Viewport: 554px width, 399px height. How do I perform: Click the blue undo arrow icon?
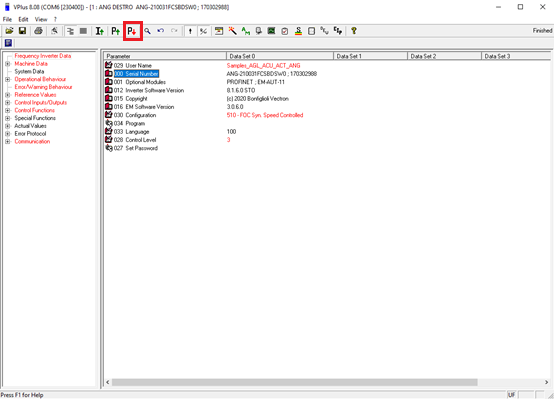[161, 31]
